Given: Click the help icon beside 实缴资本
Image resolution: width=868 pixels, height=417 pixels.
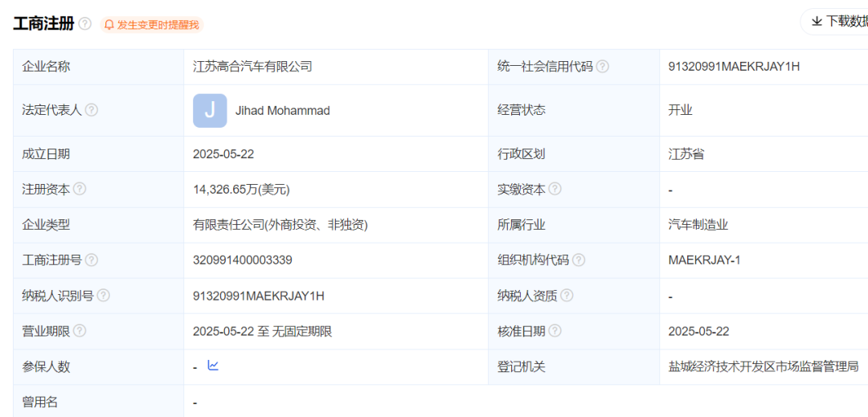Looking at the screenshot, I should 555,190.
